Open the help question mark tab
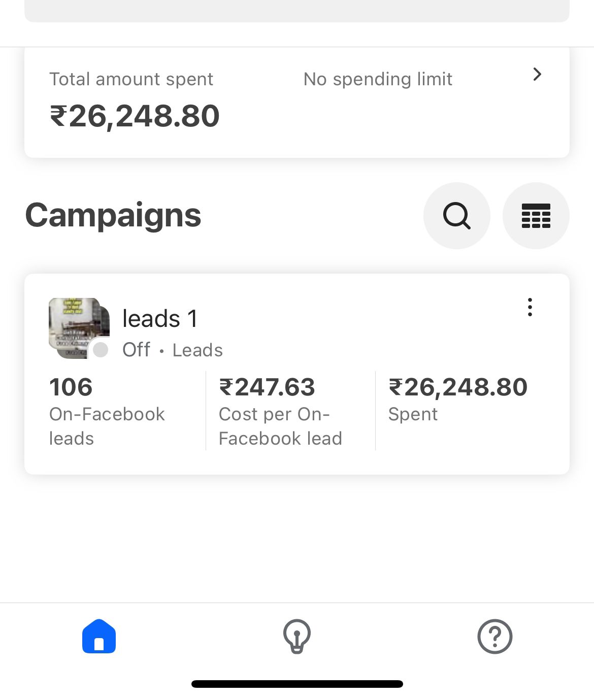This screenshot has width=594, height=700. 495,636
